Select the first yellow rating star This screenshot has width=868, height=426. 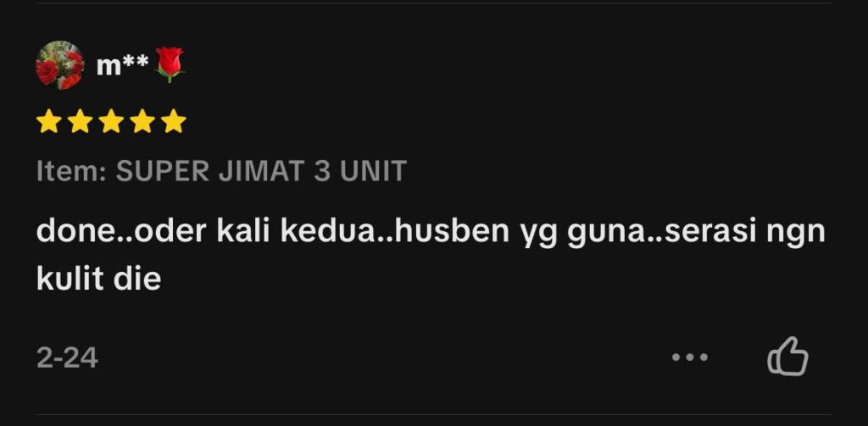[x=48, y=121]
